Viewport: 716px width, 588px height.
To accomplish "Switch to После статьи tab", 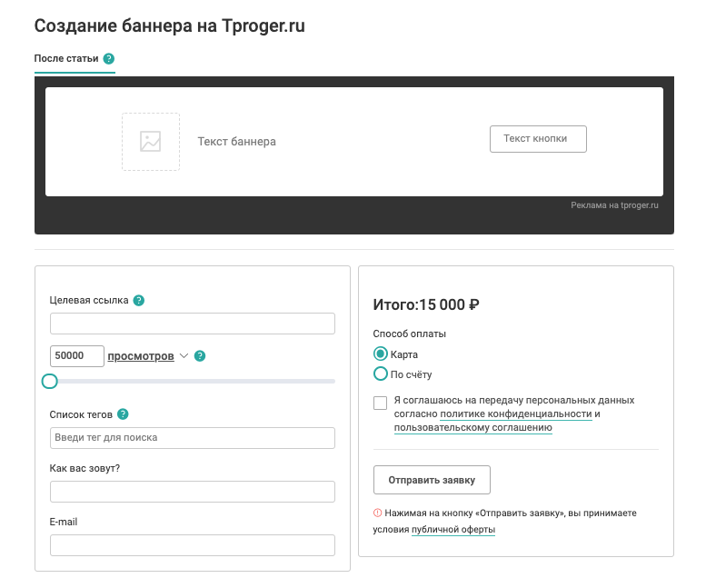I will tap(66, 58).
